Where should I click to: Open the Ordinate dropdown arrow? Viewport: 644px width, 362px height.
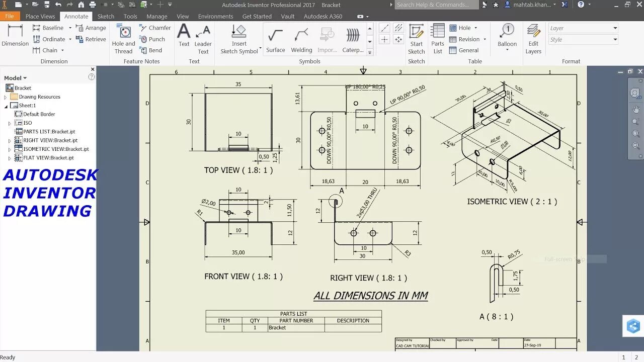coord(70,39)
